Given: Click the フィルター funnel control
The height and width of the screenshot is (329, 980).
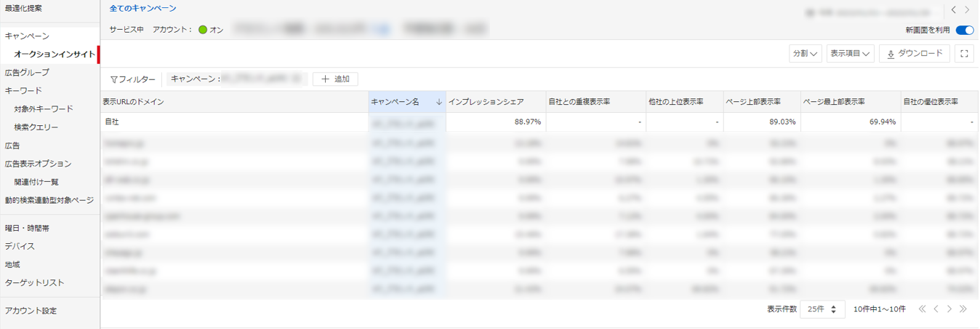Looking at the screenshot, I should 132,79.
